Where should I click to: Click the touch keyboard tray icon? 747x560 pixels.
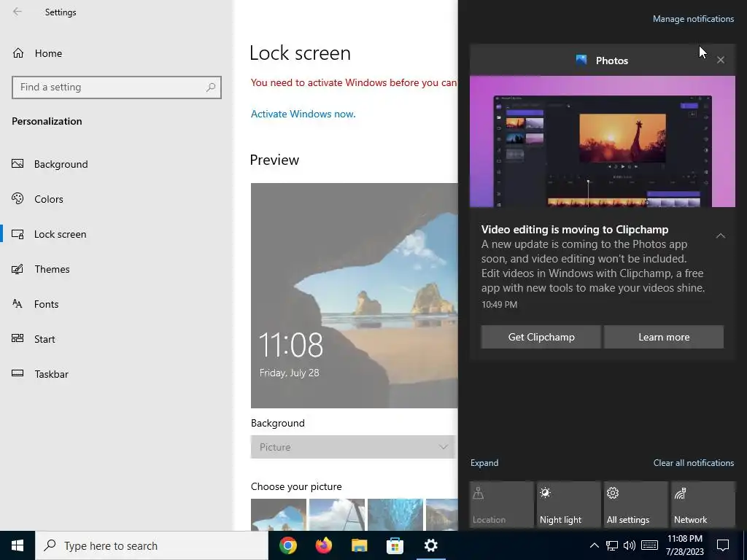pyautogui.click(x=649, y=545)
